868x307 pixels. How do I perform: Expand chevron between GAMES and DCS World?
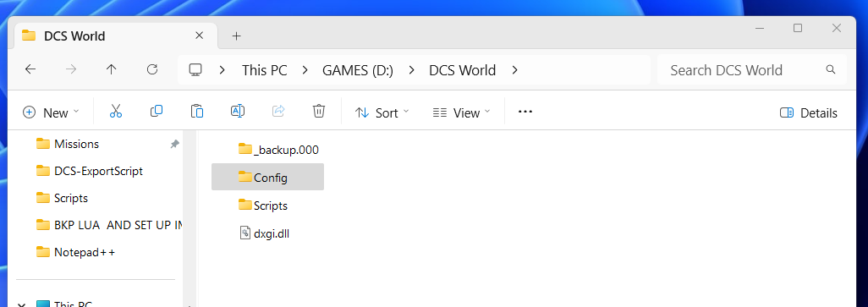coord(411,70)
